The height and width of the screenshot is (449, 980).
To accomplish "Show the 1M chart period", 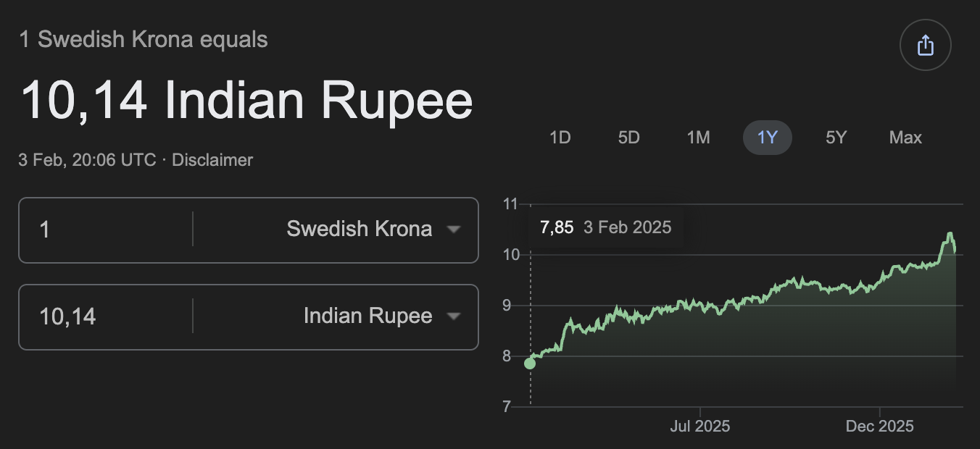I will coord(698,138).
